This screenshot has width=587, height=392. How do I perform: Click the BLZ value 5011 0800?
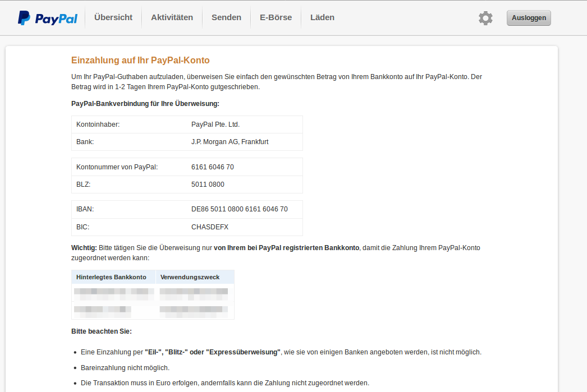click(x=208, y=185)
